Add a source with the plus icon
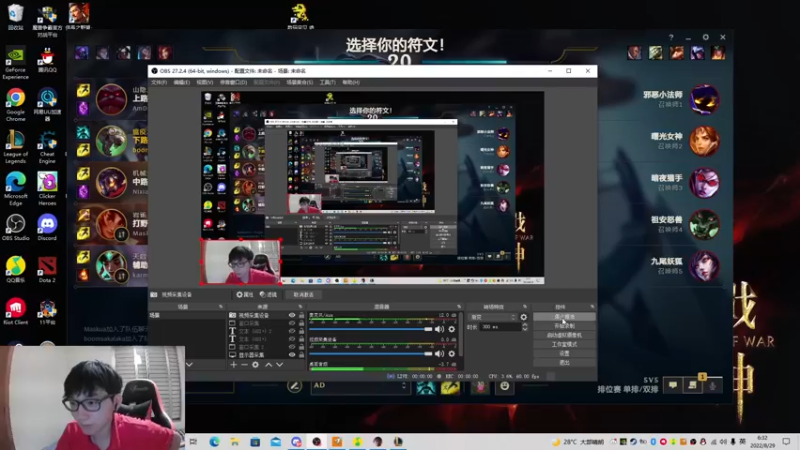This screenshot has width=800, height=450. pyautogui.click(x=233, y=365)
